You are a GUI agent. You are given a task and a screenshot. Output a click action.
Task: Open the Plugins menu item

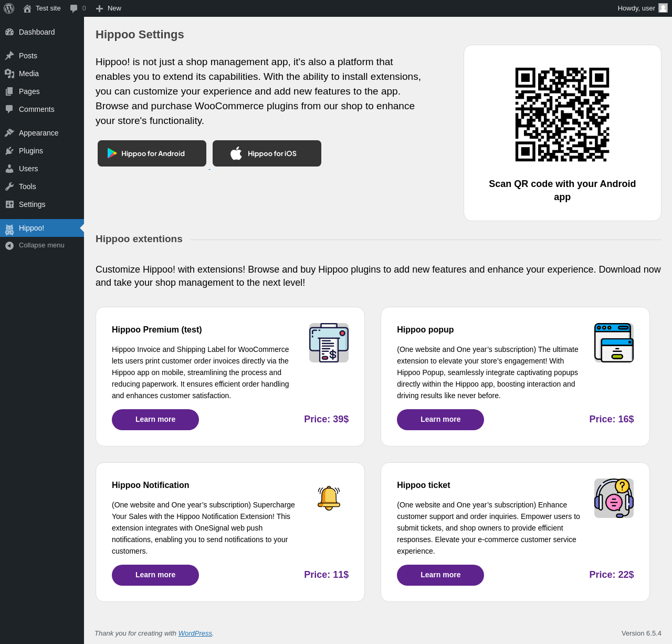[x=31, y=151]
